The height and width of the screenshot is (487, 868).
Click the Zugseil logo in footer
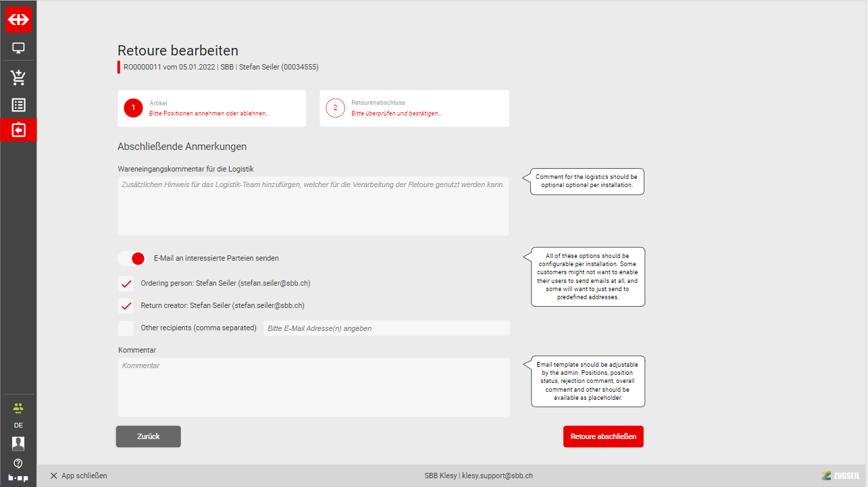[x=840, y=476]
